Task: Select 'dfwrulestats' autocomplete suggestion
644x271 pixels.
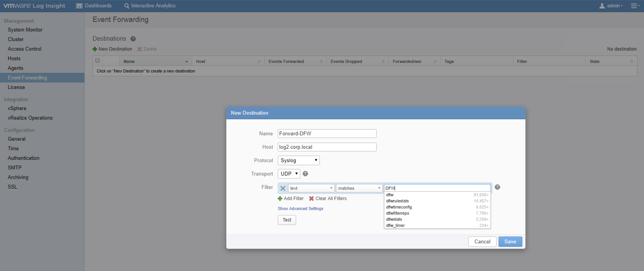Action: point(398,201)
